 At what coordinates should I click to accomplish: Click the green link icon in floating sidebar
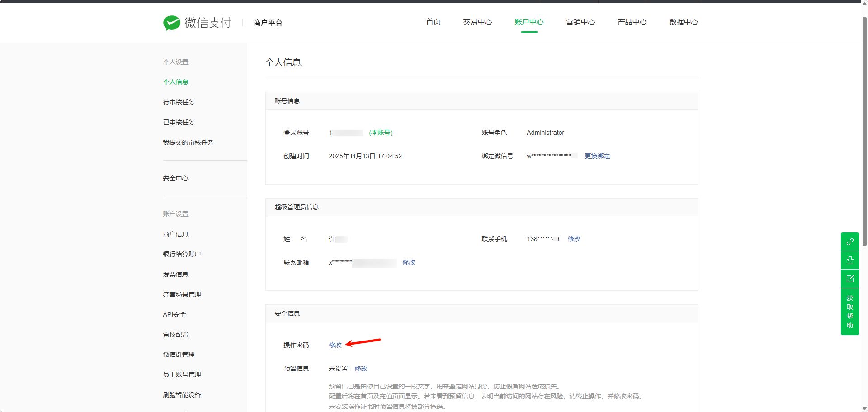pyautogui.click(x=849, y=242)
